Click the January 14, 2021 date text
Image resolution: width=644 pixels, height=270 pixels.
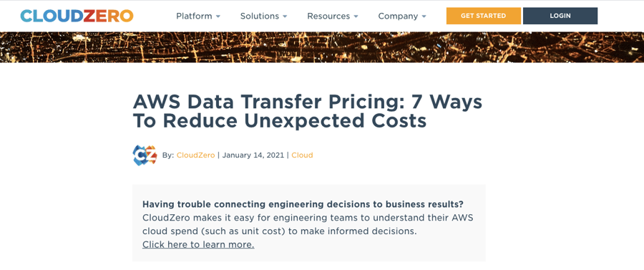pos(253,155)
